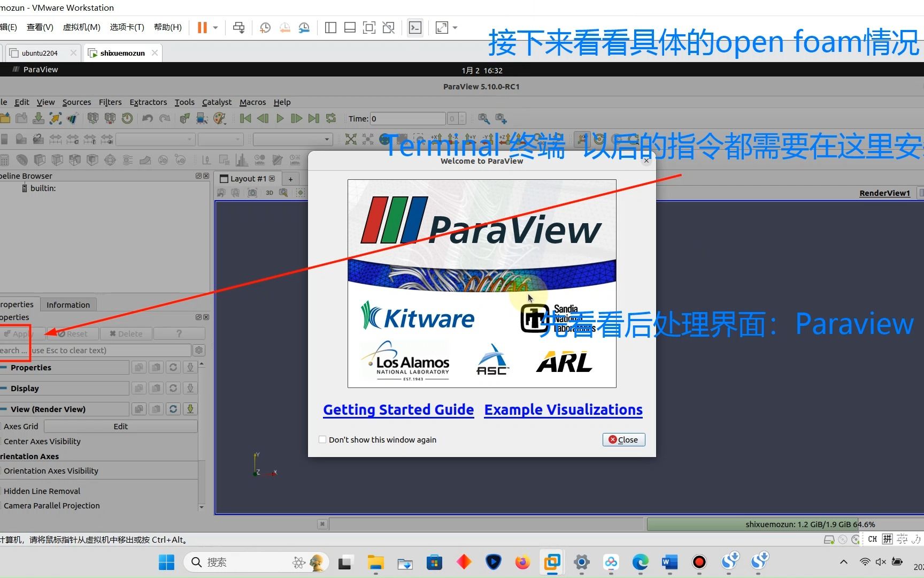Click the Properties search settings gear icon
This screenshot has width=924, height=578.
click(199, 350)
